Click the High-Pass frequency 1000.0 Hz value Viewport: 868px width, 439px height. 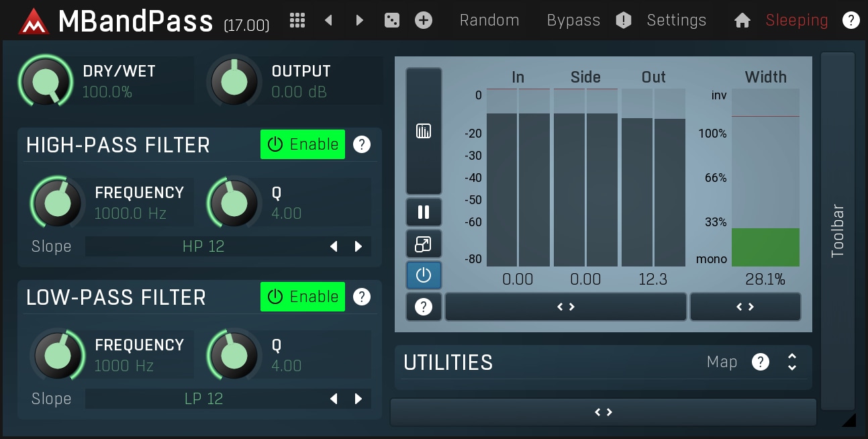click(130, 213)
